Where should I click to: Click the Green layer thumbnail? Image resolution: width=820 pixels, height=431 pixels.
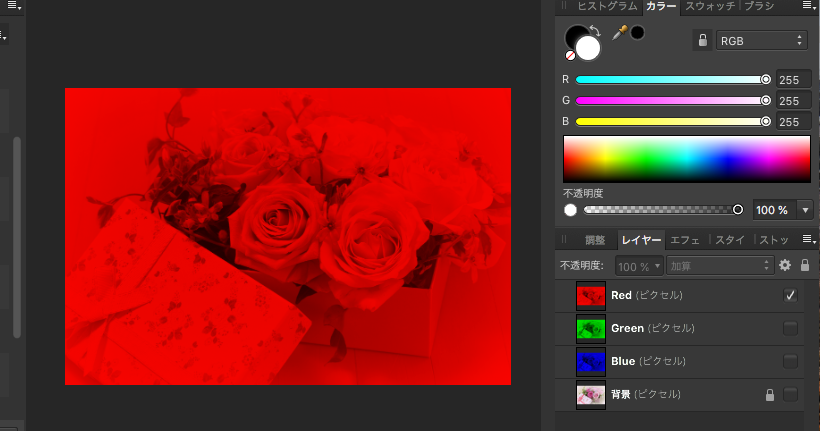click(x=591, y=328)
